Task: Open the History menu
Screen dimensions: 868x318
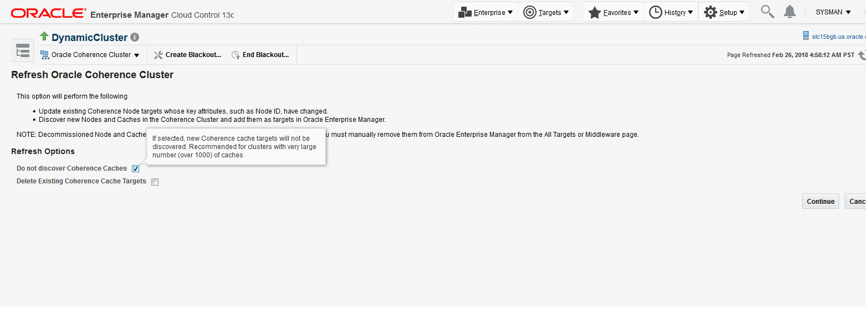Action: 671,12
